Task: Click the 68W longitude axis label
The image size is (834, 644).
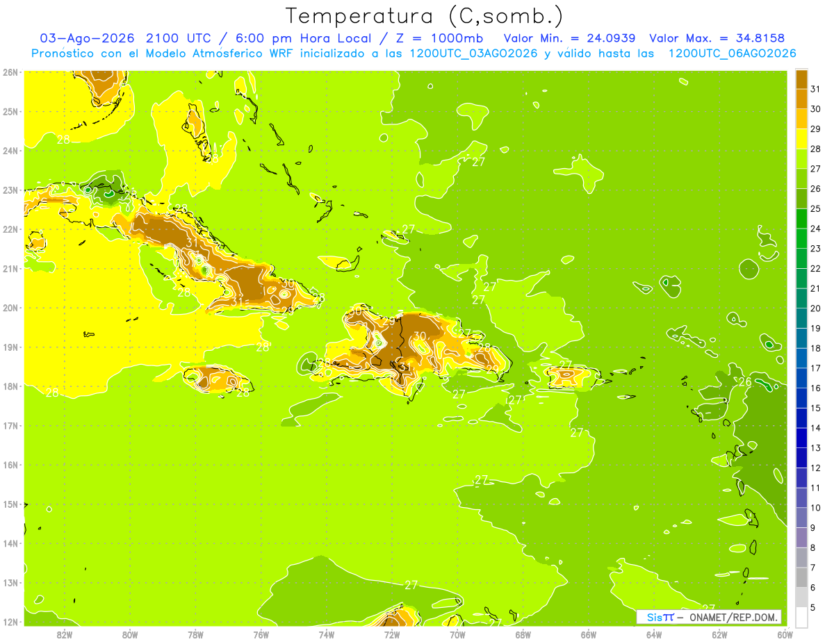Action: [x=523, y=634]
